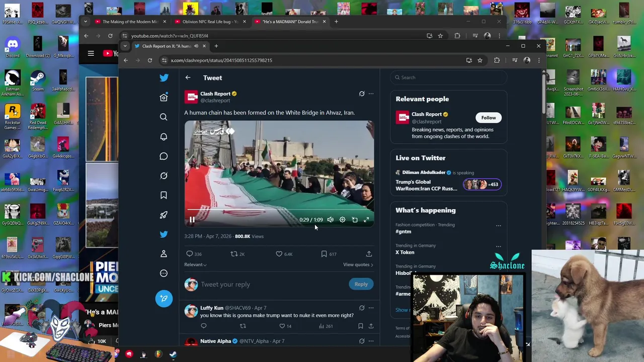Expand the tab search chevron in X window
This screenshot has height=362, width=644.
[x=125, y=46]
